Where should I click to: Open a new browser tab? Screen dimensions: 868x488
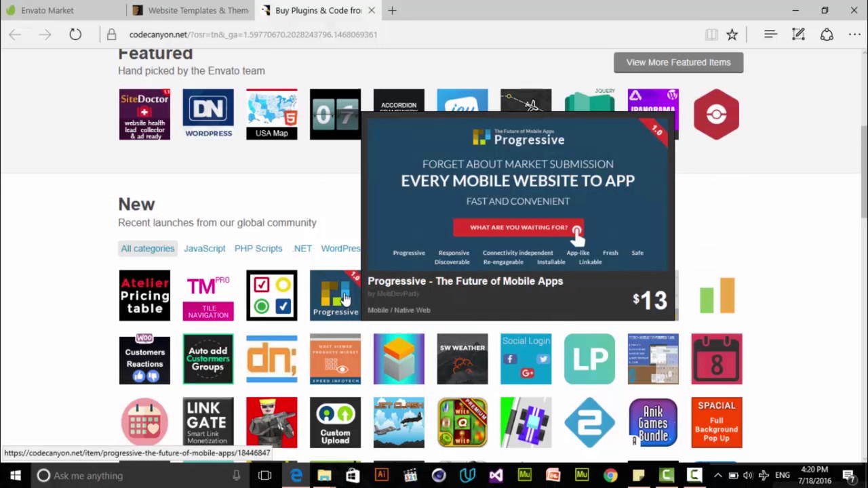pyautogui.click(x=392, y=10)
